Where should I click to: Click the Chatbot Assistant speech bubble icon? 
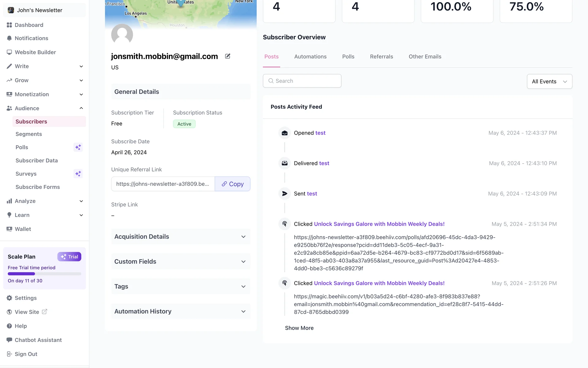[9, 340]
